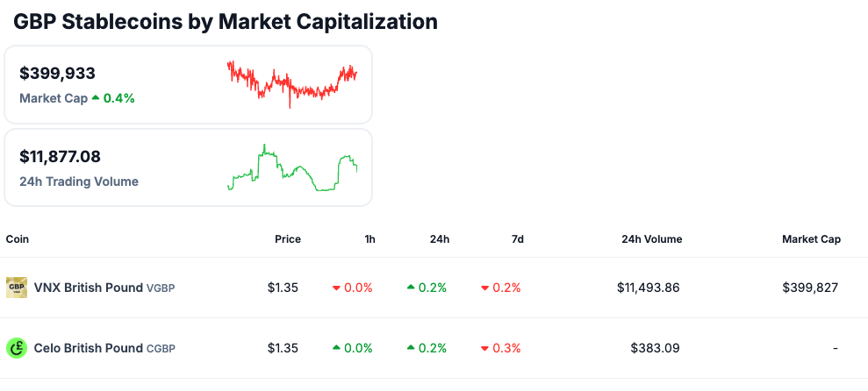Open Celo British Pound coin page

click(x=89, y=348)
